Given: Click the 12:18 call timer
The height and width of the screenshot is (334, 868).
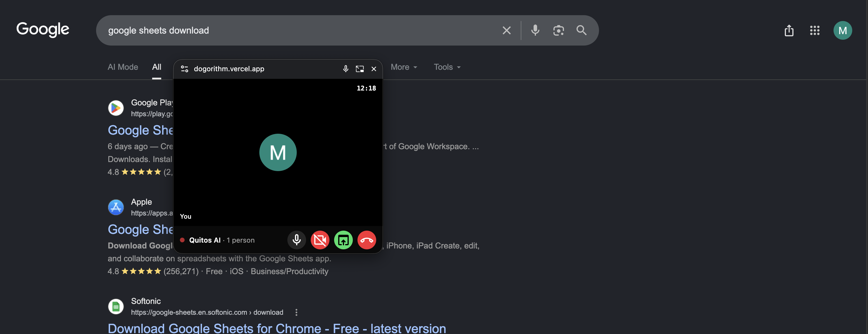Looking at the screenshot, I should coord(366,88).
